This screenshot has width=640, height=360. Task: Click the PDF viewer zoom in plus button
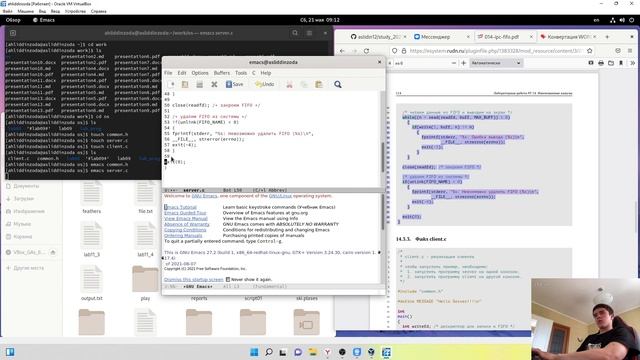click(463, 63)
